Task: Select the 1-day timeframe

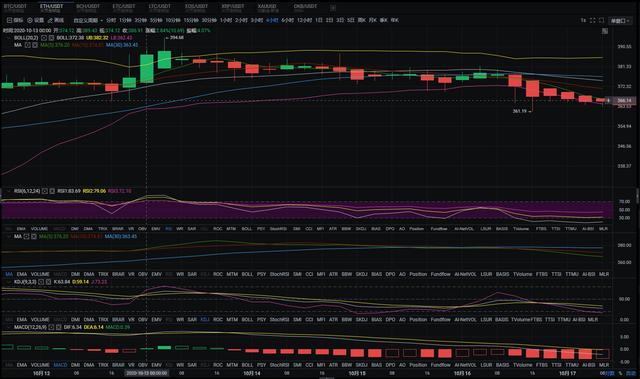Action: pyautogui.click(x=319, y=20)
